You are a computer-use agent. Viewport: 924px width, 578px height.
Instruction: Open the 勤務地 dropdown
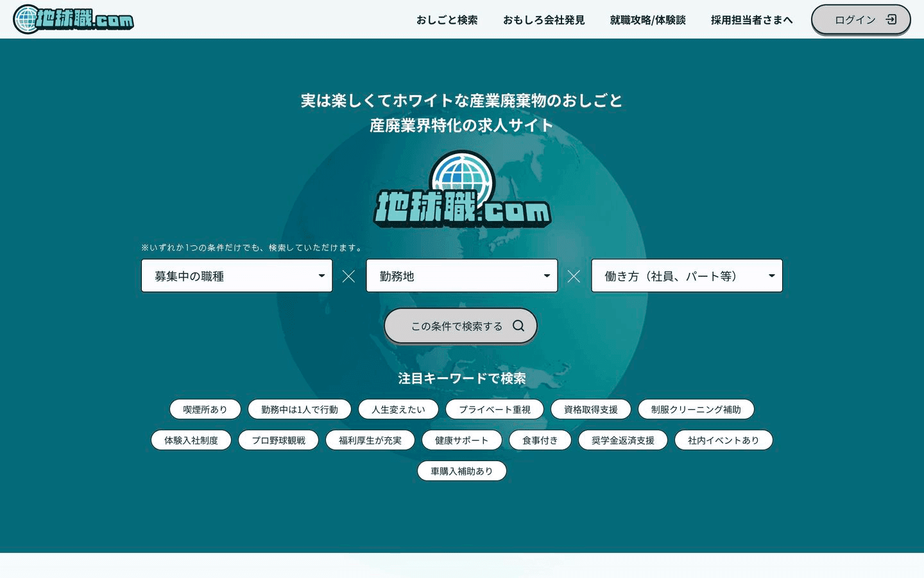point(462,276)
